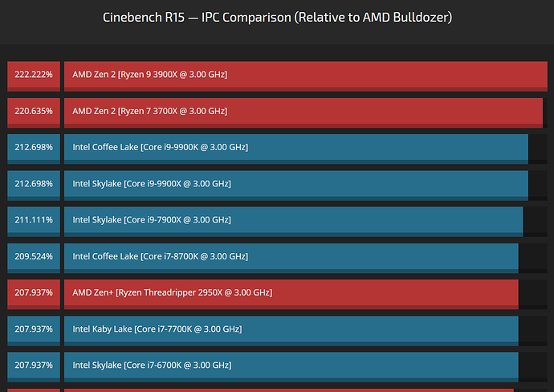
Task: Select the AMD Zen+ Ryzen Threadripper 2950X bar
Action: pos(291,295)
